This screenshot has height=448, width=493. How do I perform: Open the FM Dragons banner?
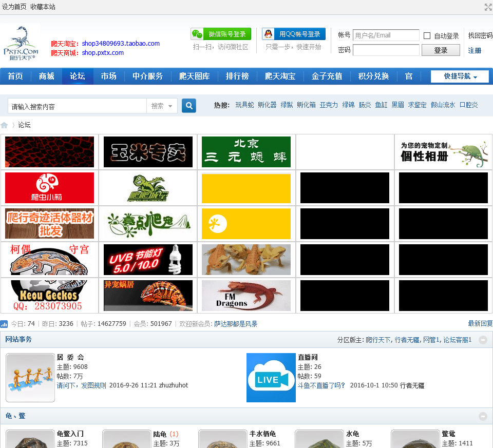pyautogui.click(x=246, y=295)
